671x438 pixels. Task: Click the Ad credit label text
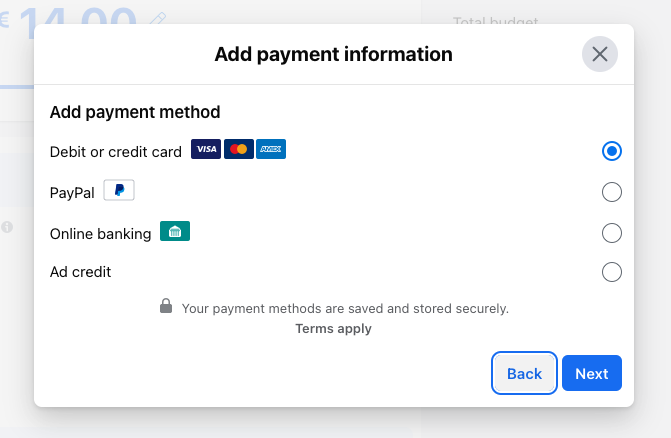[x=80, y=272]
